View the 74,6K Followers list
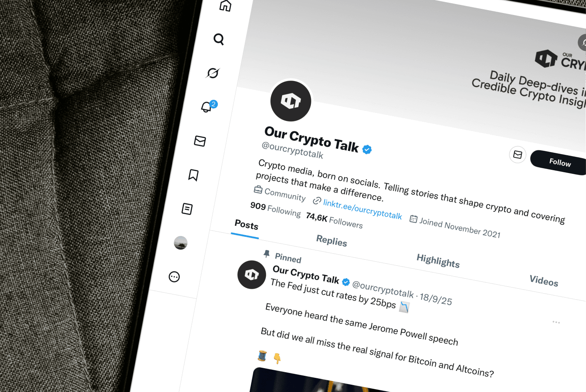Screen dimensions: 586x392 [334, 220]
